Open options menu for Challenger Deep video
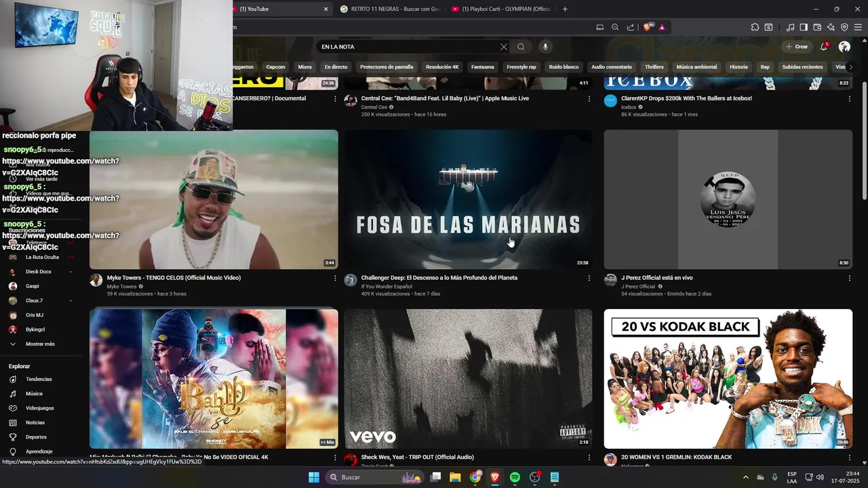 click(x=589, y=278)
